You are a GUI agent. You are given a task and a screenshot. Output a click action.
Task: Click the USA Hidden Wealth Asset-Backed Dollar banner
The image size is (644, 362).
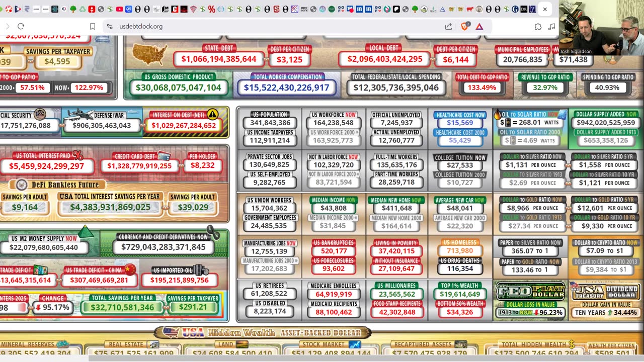coord(263,332)
